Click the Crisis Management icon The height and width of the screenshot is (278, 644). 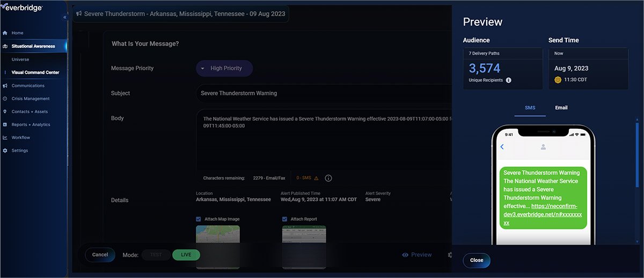coord(5,99)
